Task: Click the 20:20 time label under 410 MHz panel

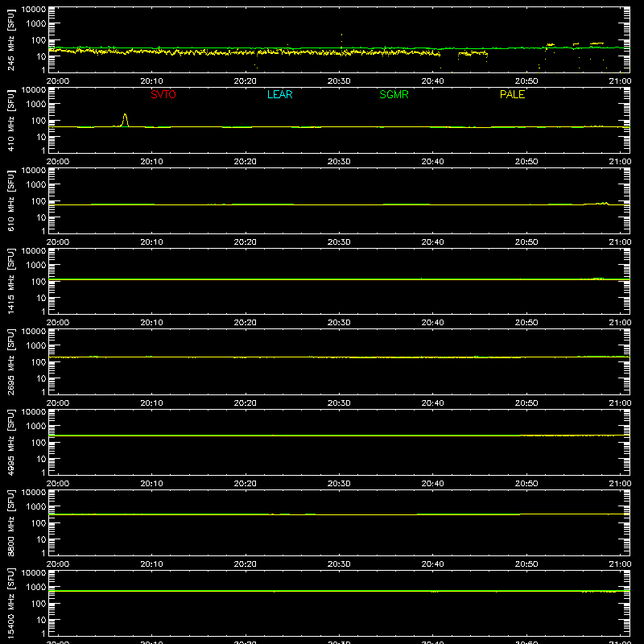Action: 246,162
